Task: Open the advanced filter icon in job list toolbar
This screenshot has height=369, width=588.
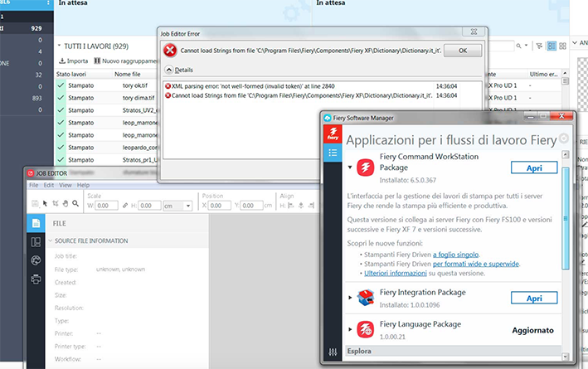Action: (539, 46)
